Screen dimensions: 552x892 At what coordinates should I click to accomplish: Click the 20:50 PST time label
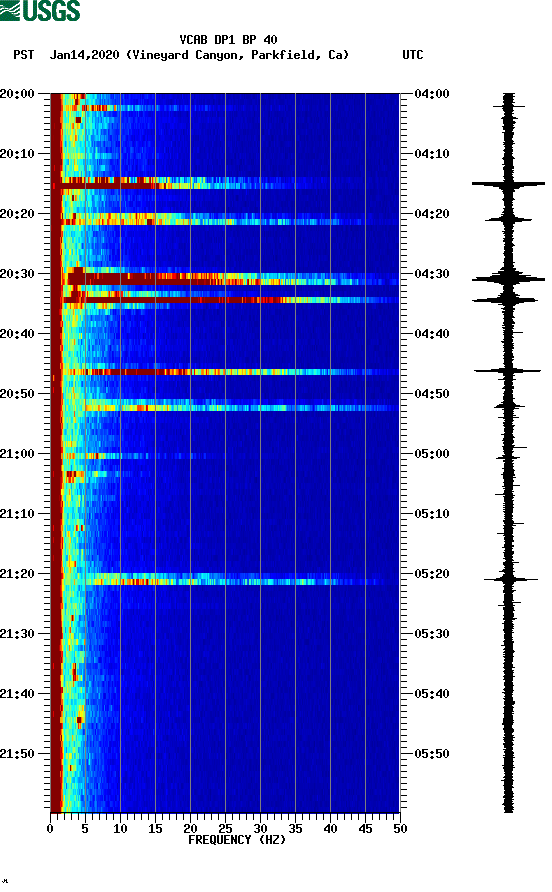(17, 394)
